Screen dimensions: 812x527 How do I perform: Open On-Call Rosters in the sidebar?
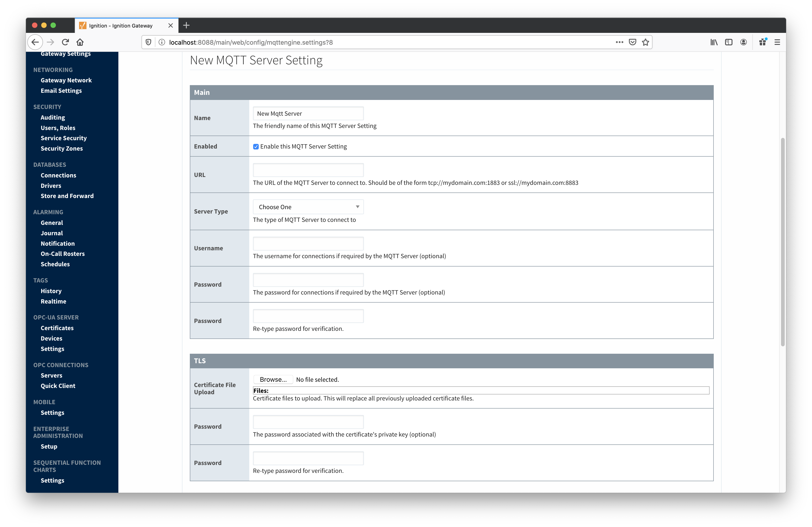63,254
